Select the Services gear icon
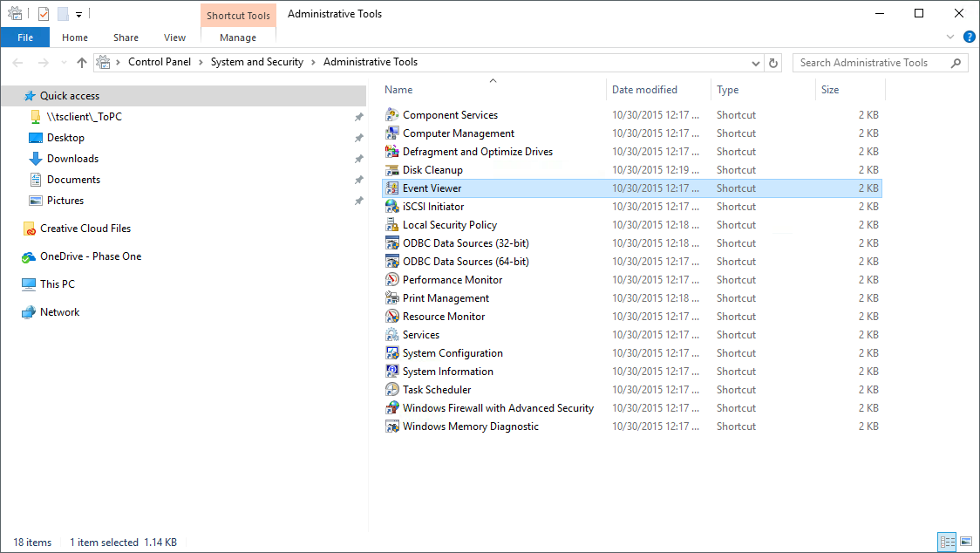This screenshot has width=980, height=553. click(x=391, y=335)
